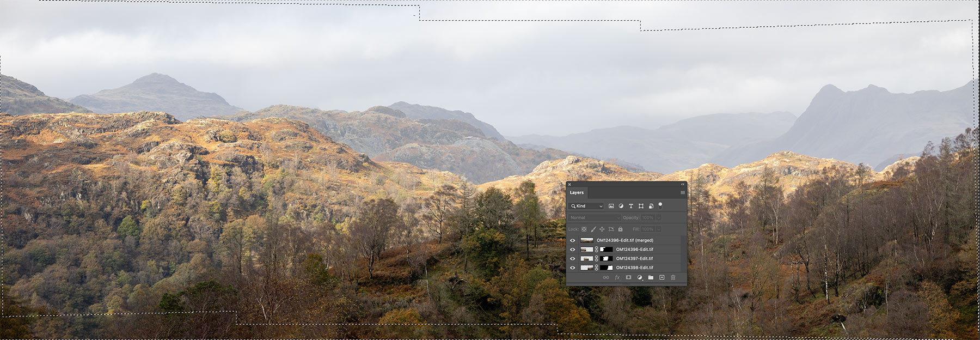Filter for adjustment layers icon
980x340 pixels.
point(621,206)
